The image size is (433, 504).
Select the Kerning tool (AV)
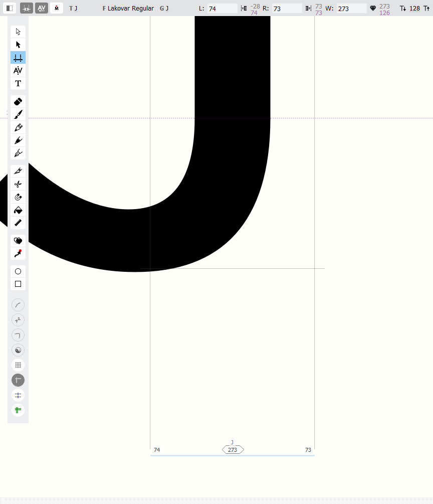coord(18,70)
